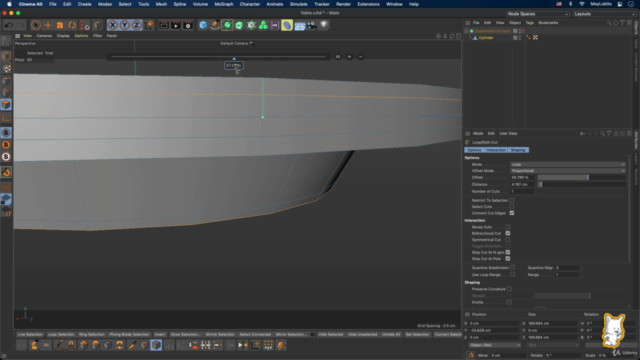Open the Object (Rel) coordinate dropdown
Viewport: 640px width, 360px height.
point(495,345)
